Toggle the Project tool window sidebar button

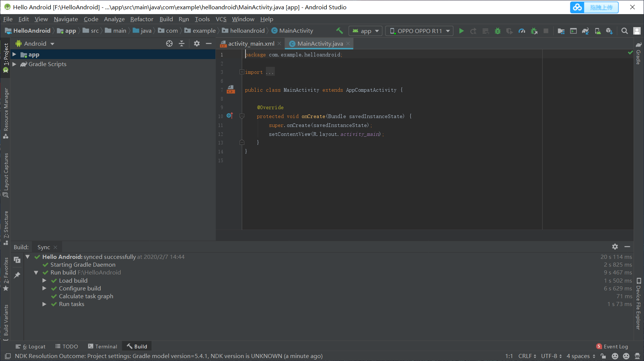6,58
